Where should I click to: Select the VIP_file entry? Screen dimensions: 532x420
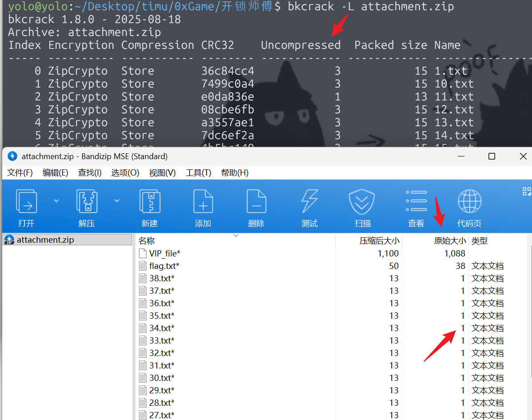(164, 253)
